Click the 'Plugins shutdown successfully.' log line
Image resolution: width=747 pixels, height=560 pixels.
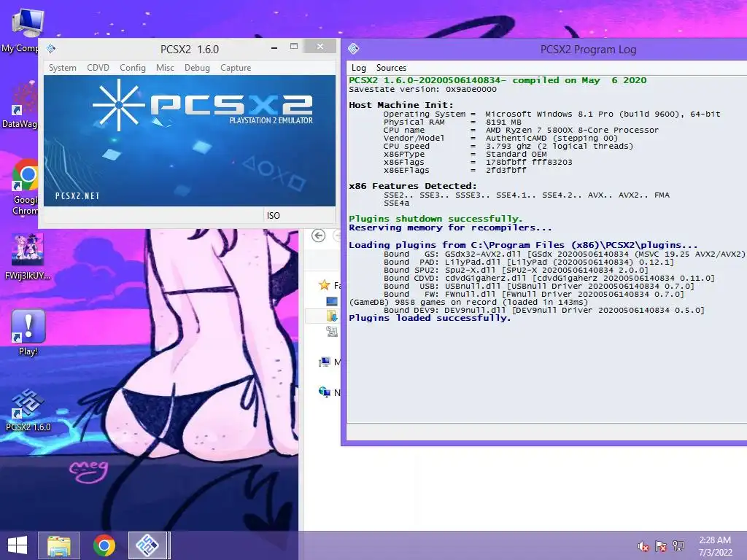pos(436,219)
